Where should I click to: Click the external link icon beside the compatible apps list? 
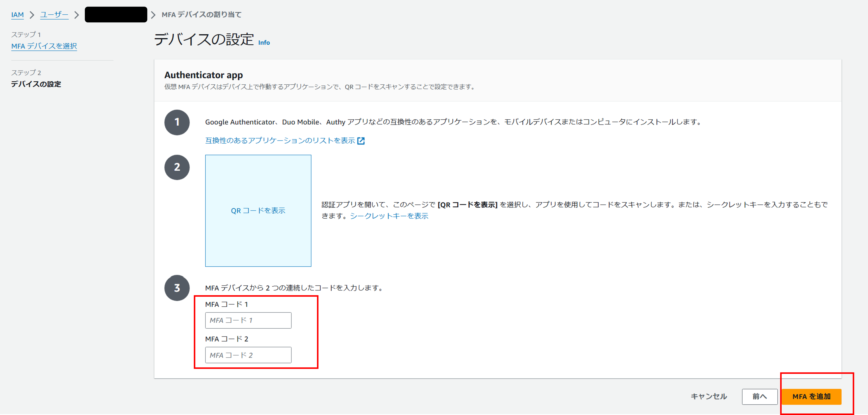[361, 141]
